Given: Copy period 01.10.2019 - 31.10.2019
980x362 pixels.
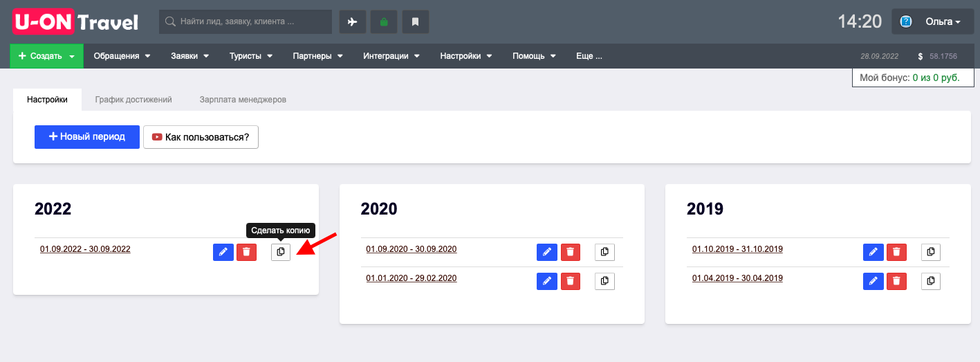Looking at the screenshot, I should coord(931,252).
